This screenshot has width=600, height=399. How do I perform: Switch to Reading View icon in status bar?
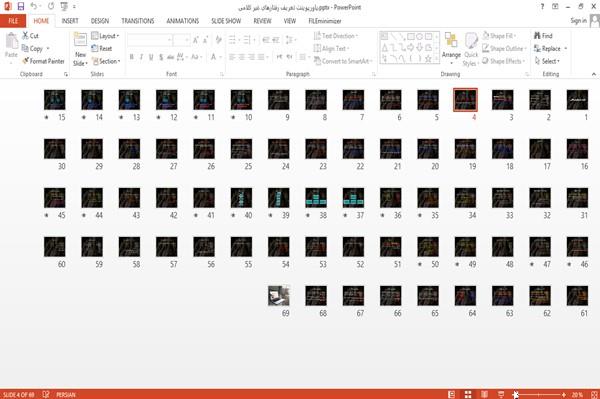[x=484, y=394]
